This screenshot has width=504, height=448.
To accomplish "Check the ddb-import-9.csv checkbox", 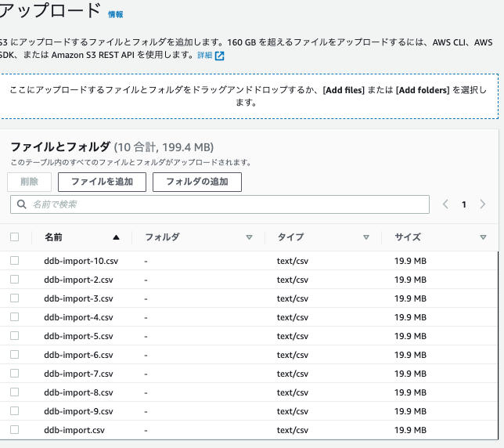I will (14, 410).
